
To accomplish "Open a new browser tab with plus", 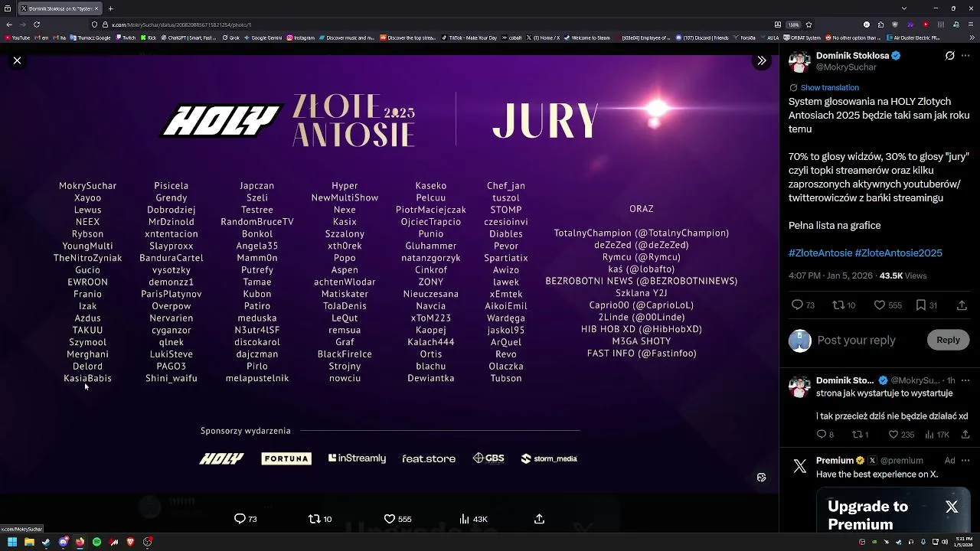I will point(110,8).
